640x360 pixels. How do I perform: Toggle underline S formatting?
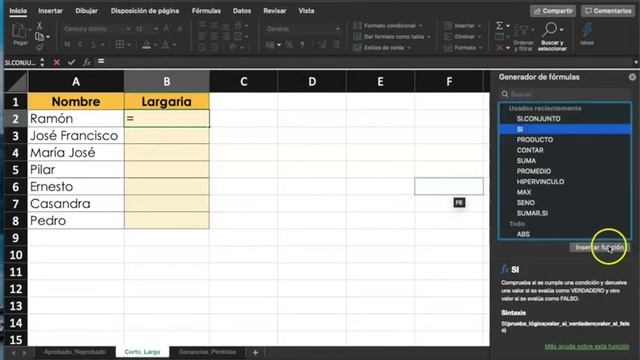(93, 44)
